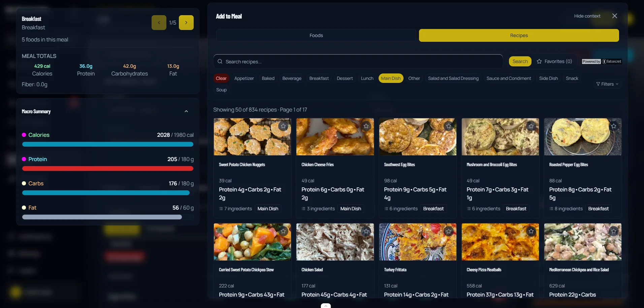This screenshot has height=308, width=644.
Task: Close the Add to Meal dialog
Action: click(x=615, y=16)
